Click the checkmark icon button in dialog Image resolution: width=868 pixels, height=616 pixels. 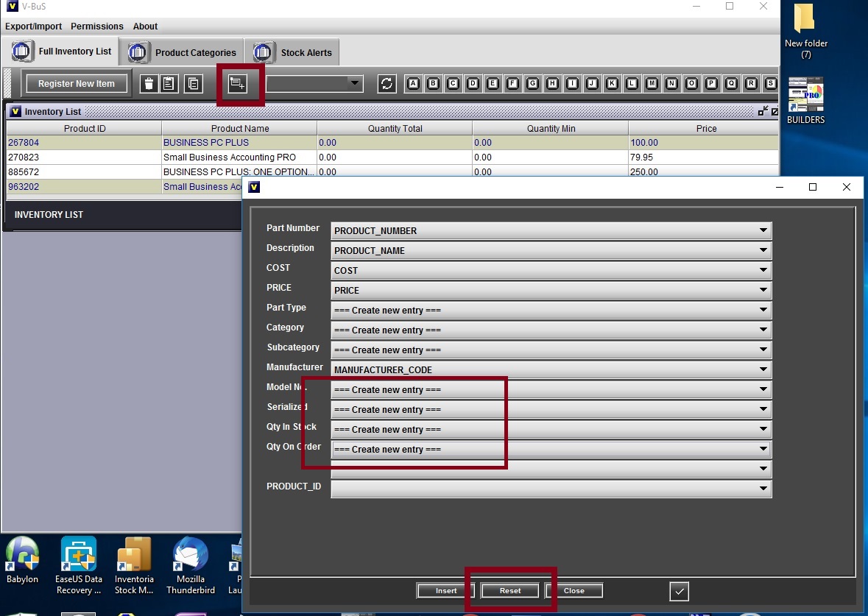(x=680, y=591)
